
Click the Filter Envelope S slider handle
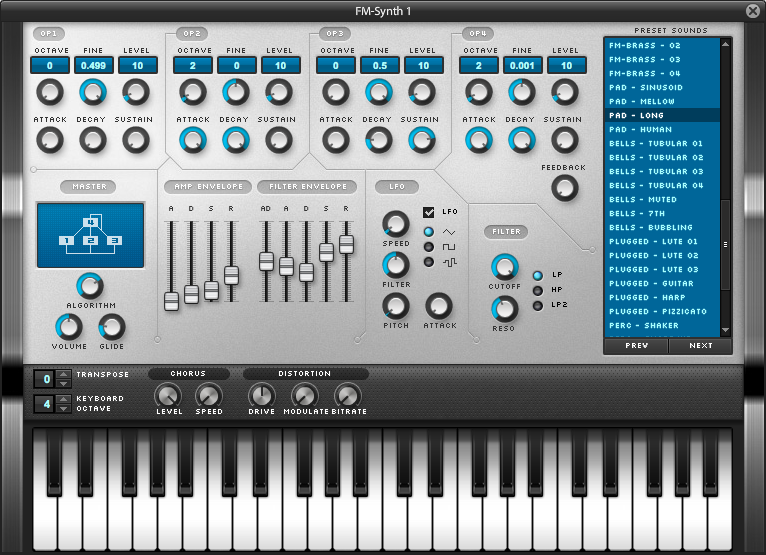tap(326, 252)
